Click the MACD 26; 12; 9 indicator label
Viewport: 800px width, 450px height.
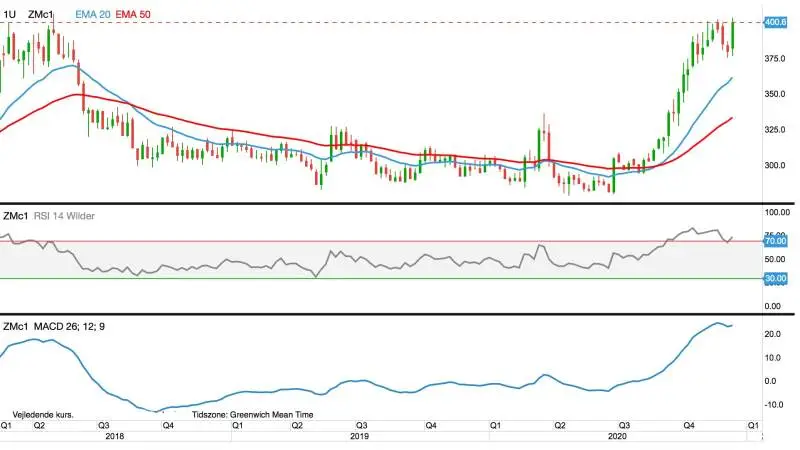coord(69,326)
